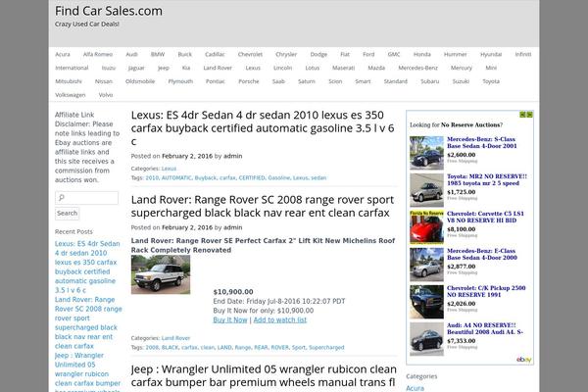
Task: Open recent post Land Rover Range Rover in sidebar
Action: (x=88, y=323)
